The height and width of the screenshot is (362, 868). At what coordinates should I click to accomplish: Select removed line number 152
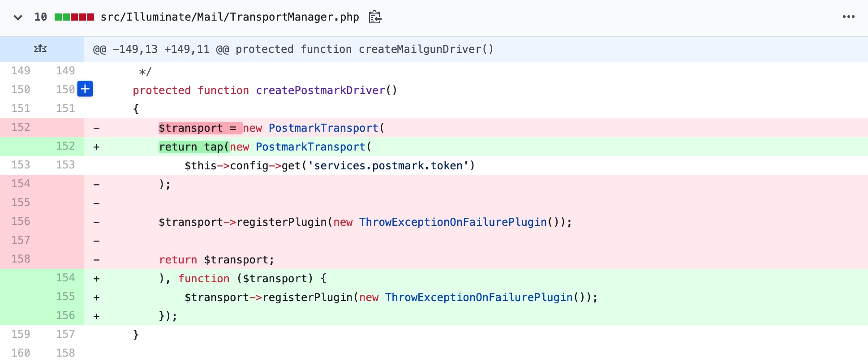point(21,127)
